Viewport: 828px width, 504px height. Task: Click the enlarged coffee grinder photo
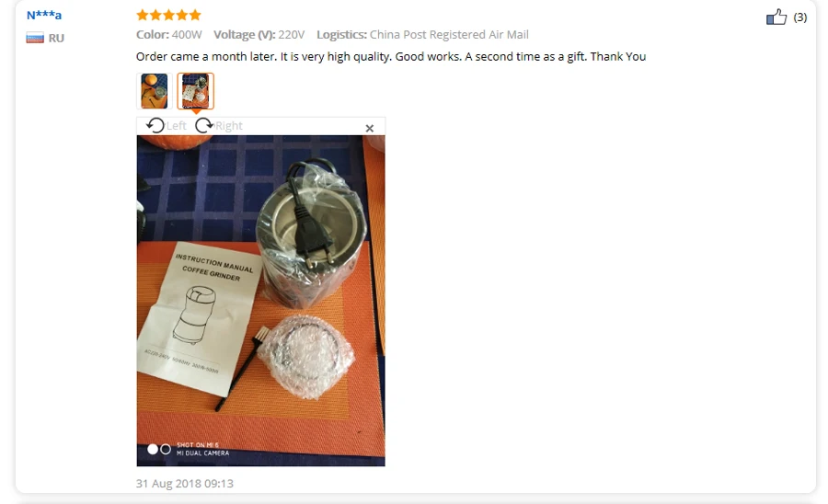tap(261, 301)
